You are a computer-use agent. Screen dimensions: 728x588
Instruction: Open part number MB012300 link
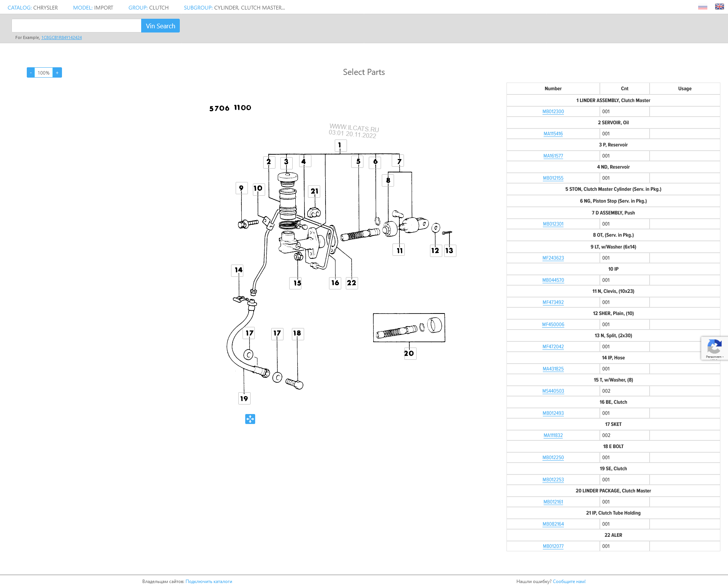(x=553, y=112)
